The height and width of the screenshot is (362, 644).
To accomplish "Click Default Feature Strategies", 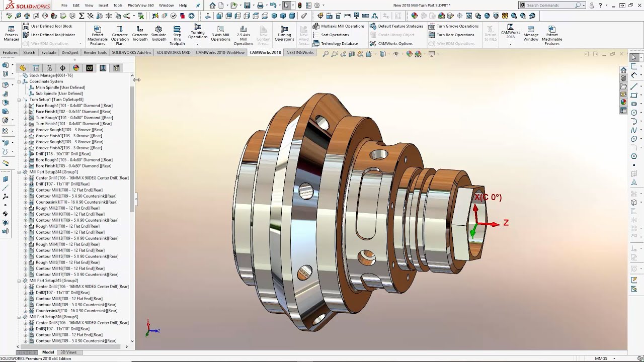I will (x=396, y=26).
